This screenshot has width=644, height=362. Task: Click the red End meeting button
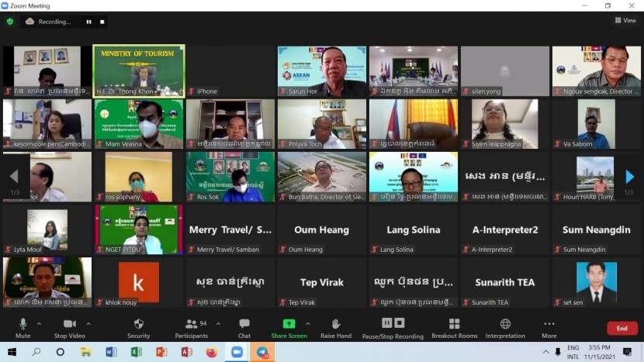(621, 329)
